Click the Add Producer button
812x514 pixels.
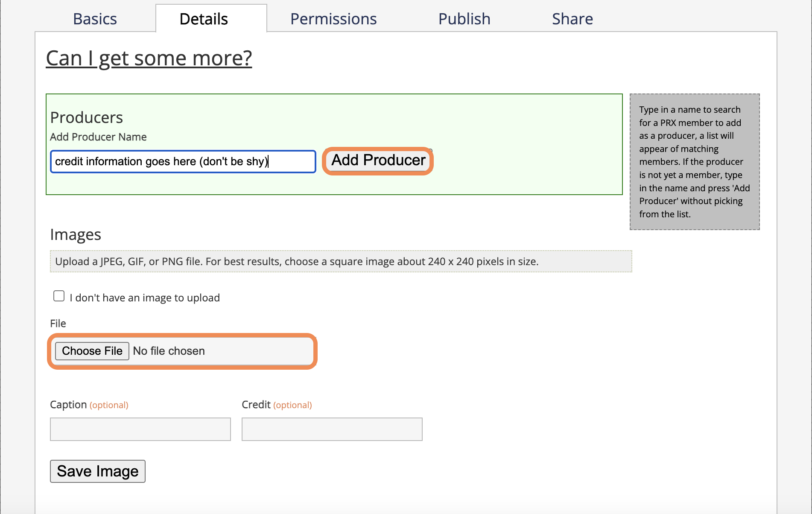[378, 161]
